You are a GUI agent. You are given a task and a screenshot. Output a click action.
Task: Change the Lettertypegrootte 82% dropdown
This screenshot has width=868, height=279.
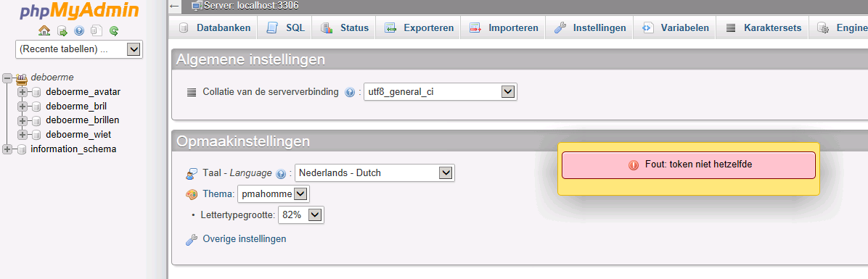click(301, 215)
